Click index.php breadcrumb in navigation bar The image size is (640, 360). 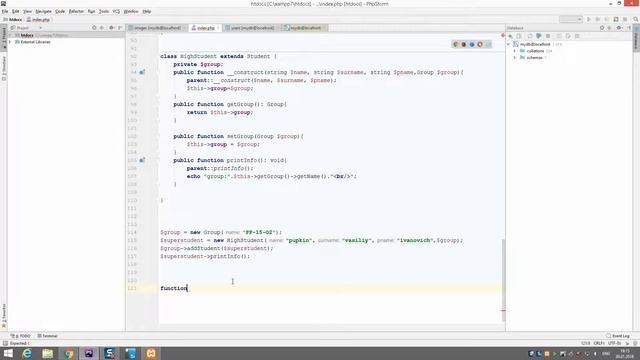(x=38, y=20)
